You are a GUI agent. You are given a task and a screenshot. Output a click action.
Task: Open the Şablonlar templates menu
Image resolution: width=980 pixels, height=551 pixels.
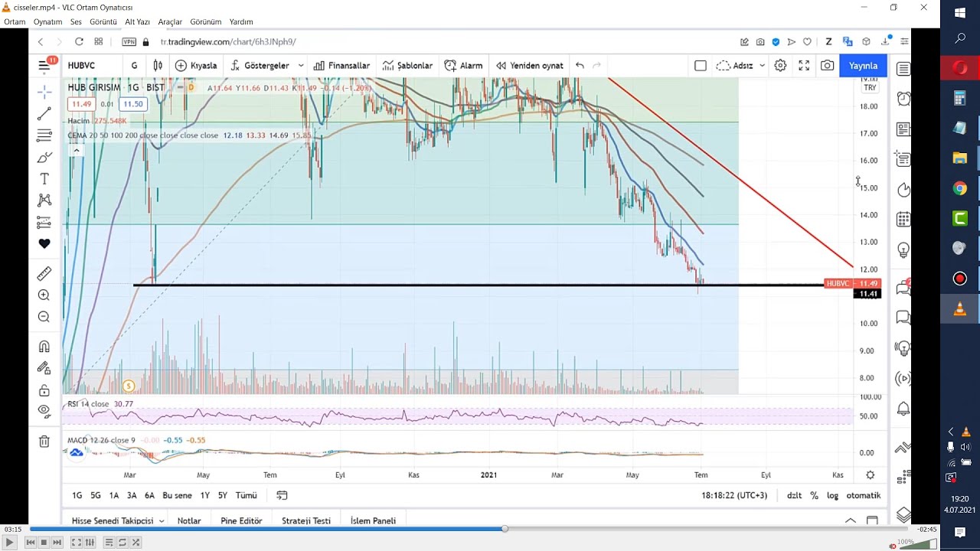(x=407, y=66)
